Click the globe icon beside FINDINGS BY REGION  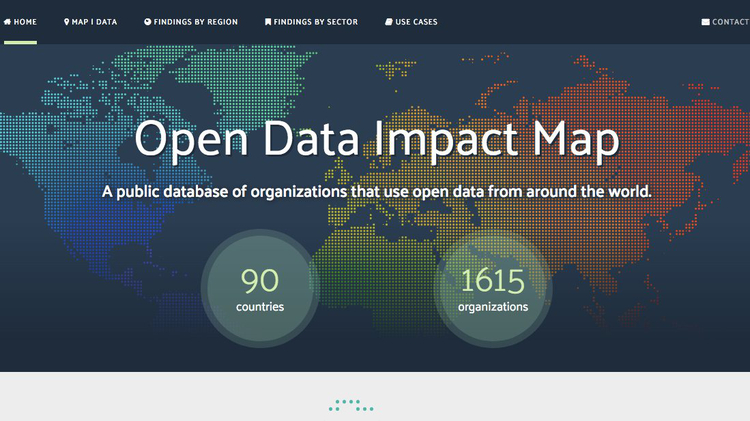click(147, 22)
